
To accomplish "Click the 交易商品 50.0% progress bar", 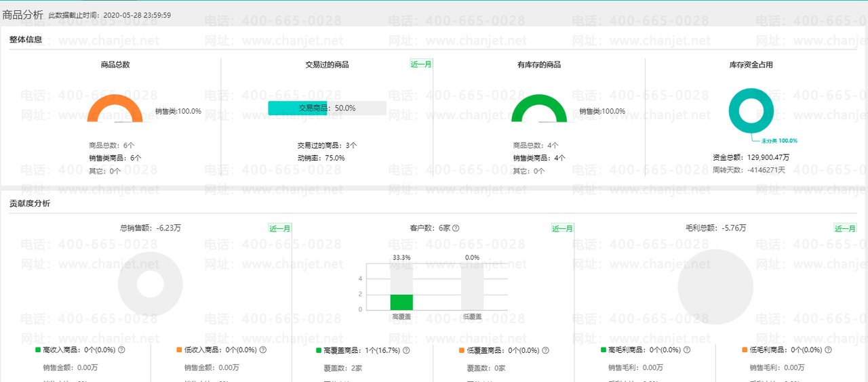I will pos(327,108).
